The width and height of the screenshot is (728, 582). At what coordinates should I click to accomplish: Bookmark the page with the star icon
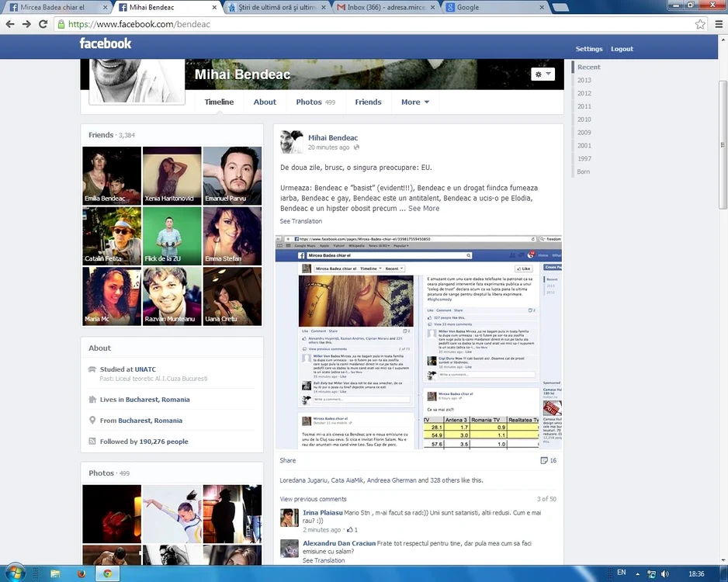700,24
